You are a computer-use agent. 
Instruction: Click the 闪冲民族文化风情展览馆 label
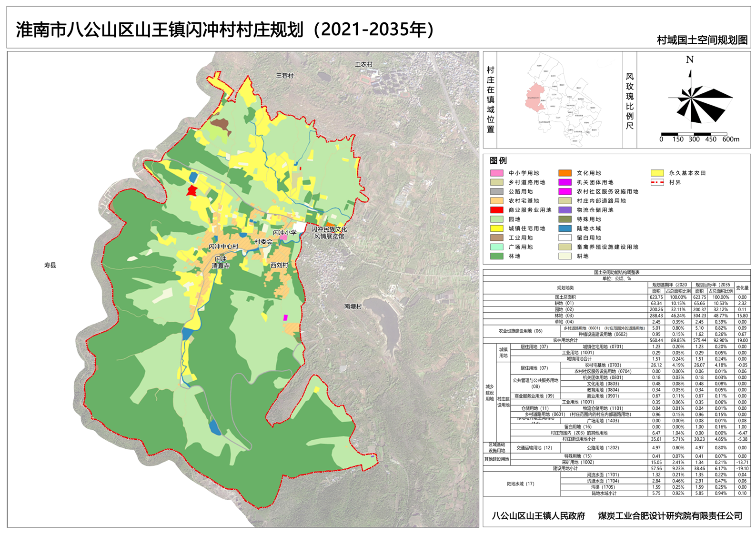pyautogui.click(x=329, y=232)
